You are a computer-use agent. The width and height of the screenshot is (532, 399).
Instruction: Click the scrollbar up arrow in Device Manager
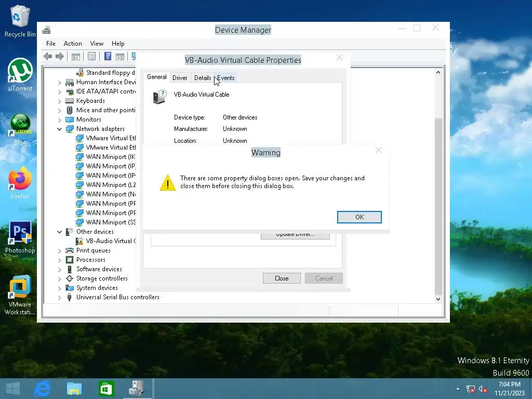(x=438, y=72)
